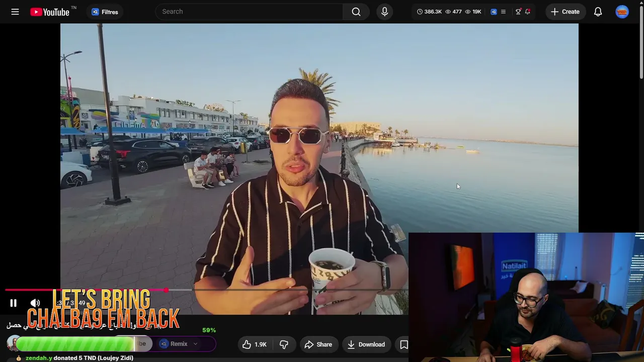Download the video
Viewport: 644px width, 362px height.
pos(366,344)
